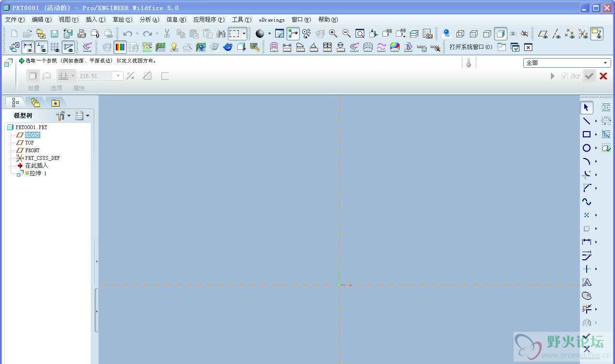The height and width of the screenshot is (364, 615).
Task: Complete the sketch with the blue checkmark
Action: click(587, 336)
